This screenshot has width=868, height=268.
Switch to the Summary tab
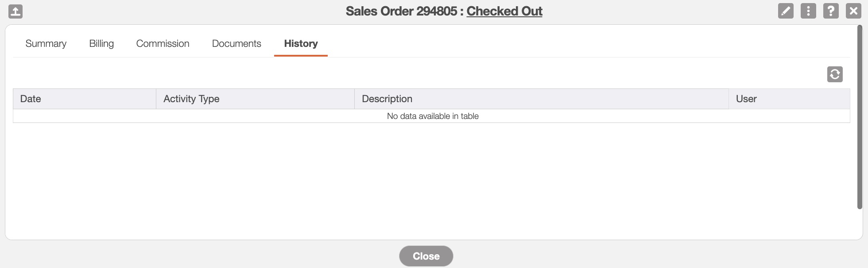(46, 43)
